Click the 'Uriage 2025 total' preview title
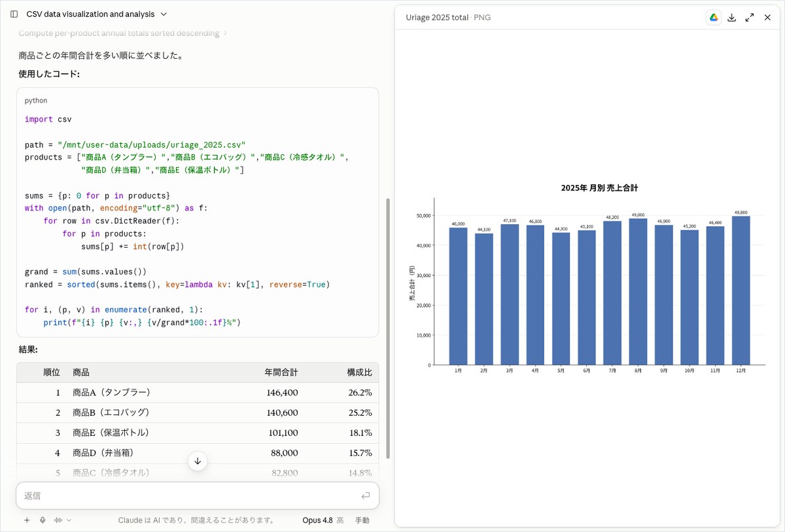Viewport: 785px width, 532px height. [x=437, y=18]
